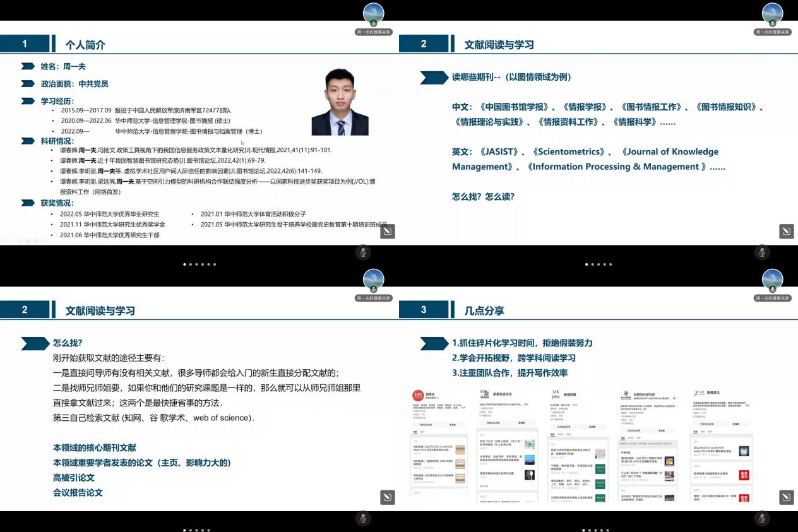Toggle the microphone under the 怎么找 slide

[362, 518]
